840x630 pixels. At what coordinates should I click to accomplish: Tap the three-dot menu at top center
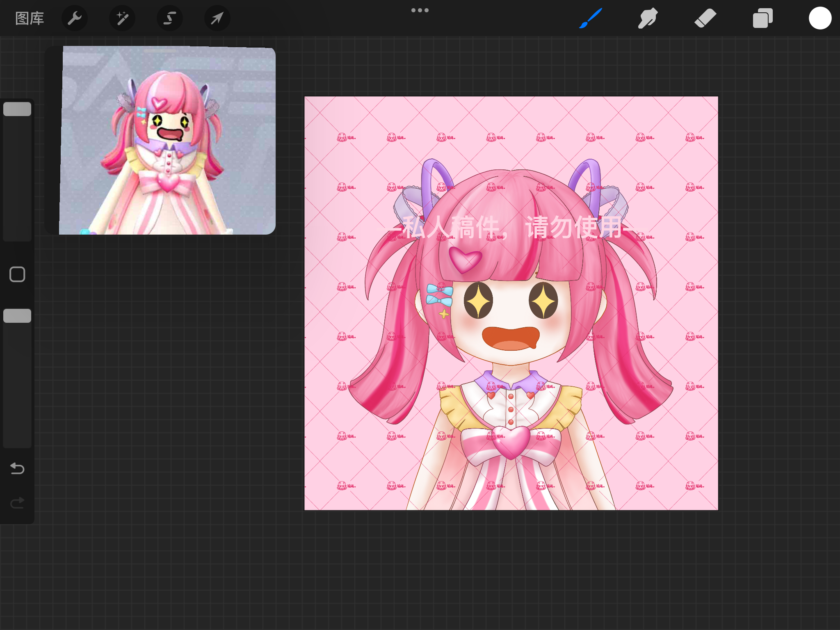click(x=420, y=10)
